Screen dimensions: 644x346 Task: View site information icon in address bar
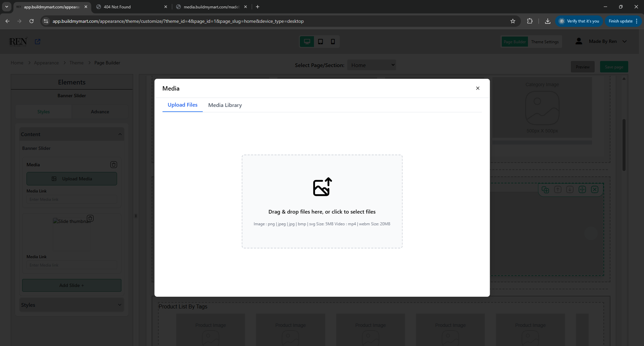46,21
